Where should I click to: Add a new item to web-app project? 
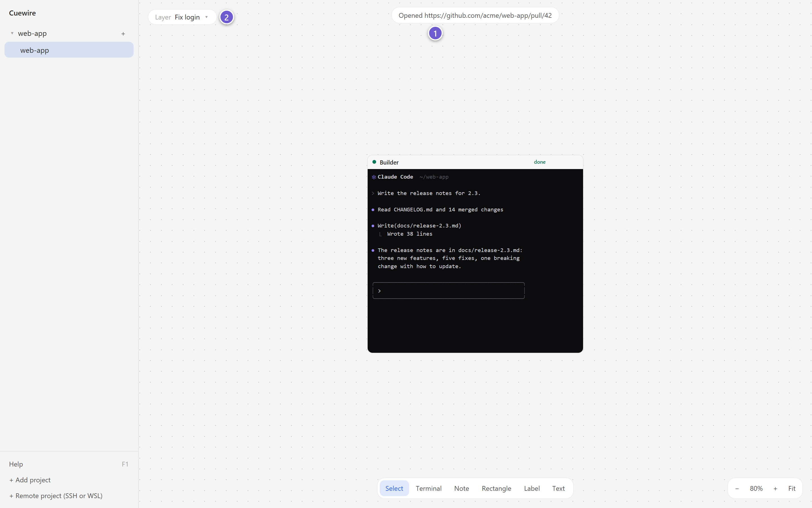(x=123, y=34)
